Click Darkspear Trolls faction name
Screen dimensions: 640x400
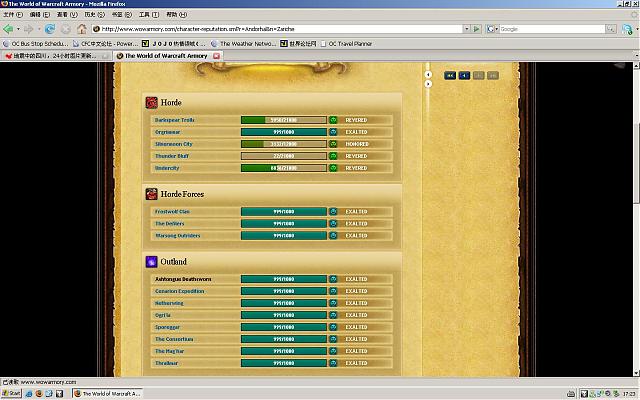pos(174,120)
